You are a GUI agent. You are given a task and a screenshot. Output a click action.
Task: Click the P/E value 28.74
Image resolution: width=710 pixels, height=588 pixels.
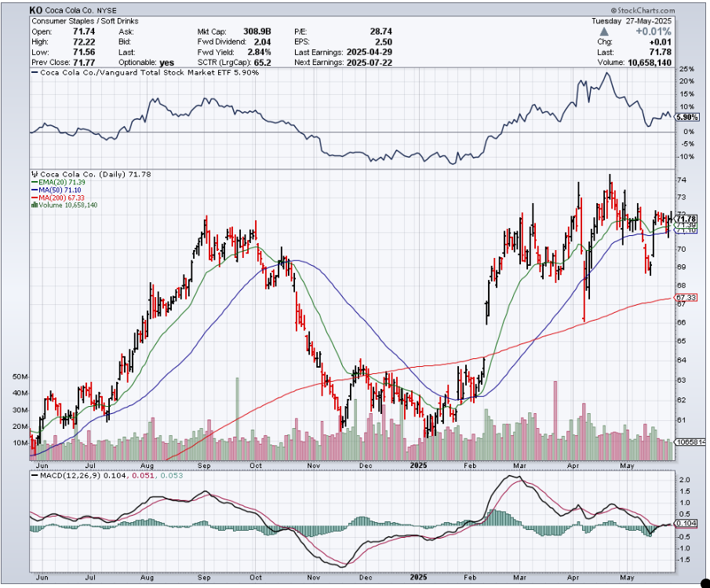click(380, 31)
